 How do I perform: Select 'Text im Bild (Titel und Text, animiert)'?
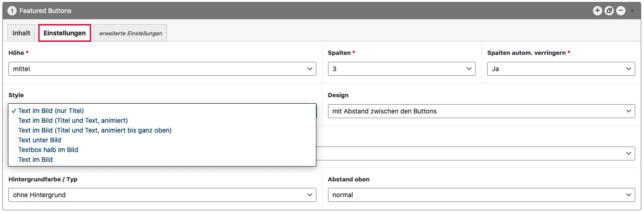click(x=73, y=120)
